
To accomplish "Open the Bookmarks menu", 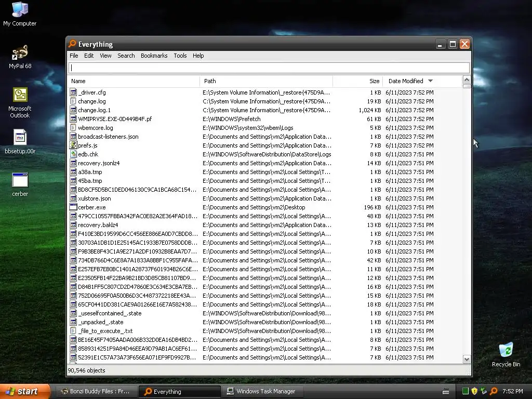I will (x=154, y=56).
